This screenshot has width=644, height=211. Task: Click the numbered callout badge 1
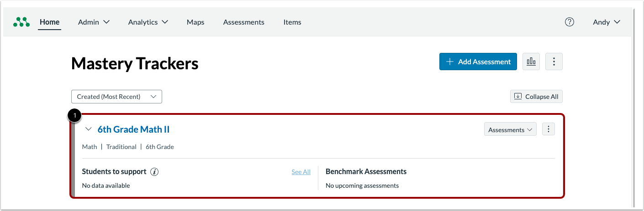pos(74,116)
